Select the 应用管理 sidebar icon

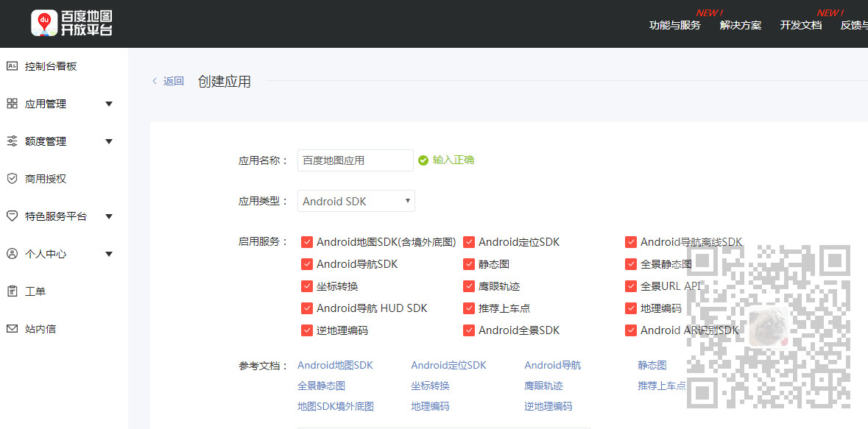(x=12, y=103)
